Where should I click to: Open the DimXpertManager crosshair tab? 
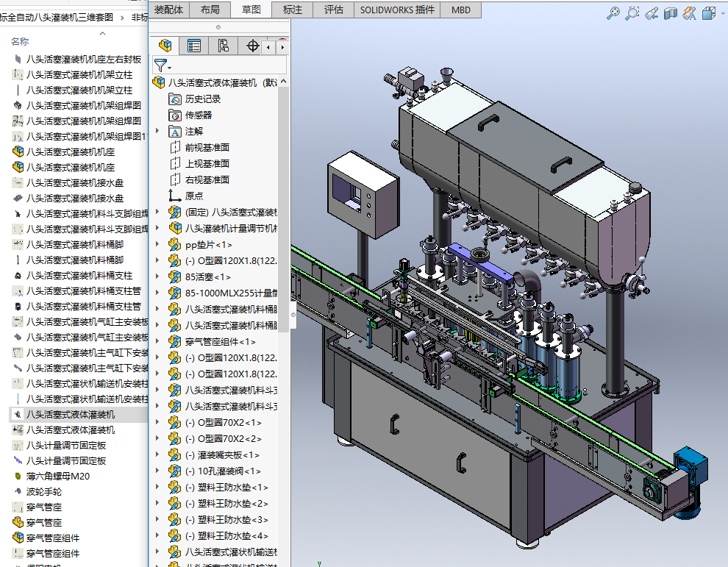(252, 46)
